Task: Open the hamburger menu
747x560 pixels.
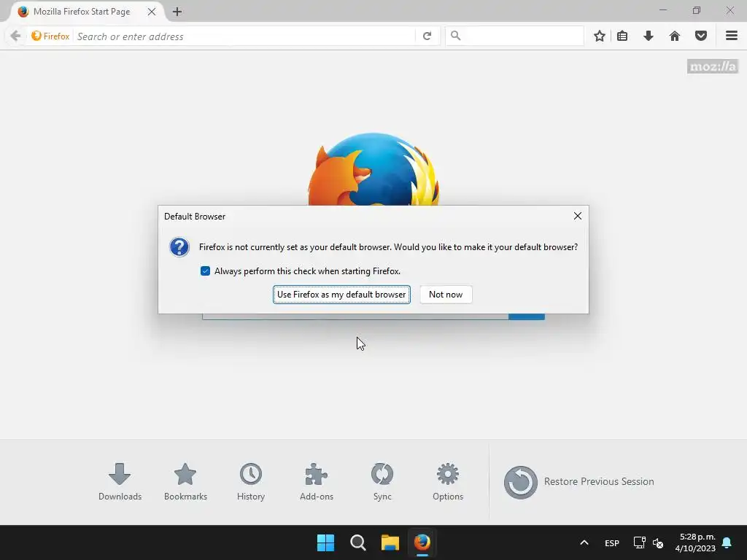Action: 732,36
